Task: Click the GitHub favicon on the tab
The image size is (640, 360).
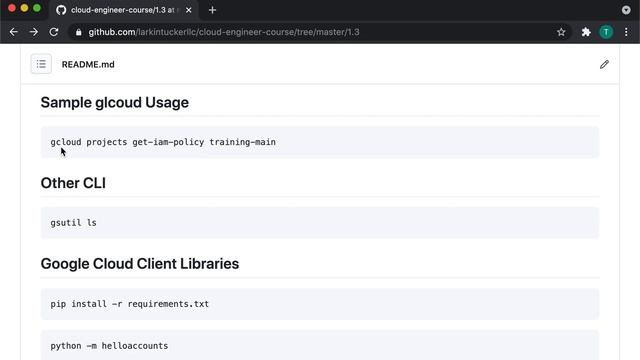Action: (61, 10)
